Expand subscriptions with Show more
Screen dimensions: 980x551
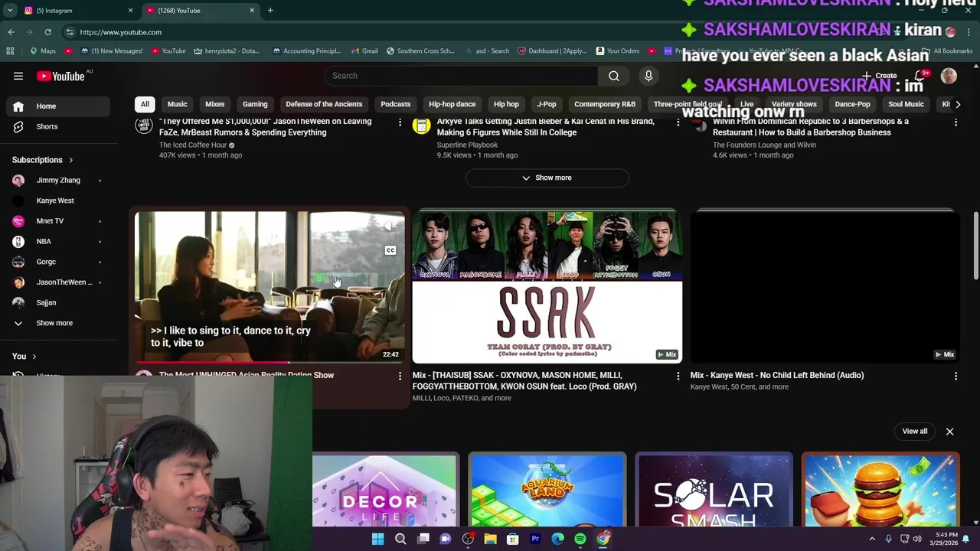[59, 323]
